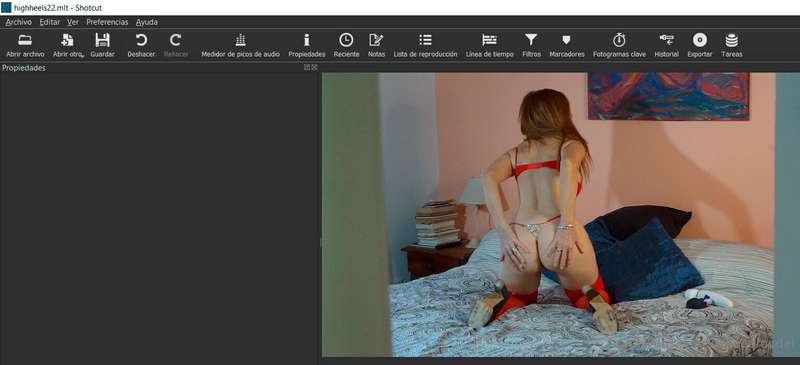
Task: Click the video preview frame
Action: (x=561, y=214)
